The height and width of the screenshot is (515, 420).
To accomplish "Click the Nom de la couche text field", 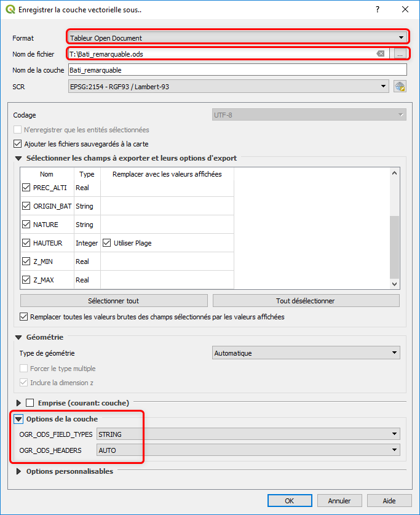I will 237,70.
